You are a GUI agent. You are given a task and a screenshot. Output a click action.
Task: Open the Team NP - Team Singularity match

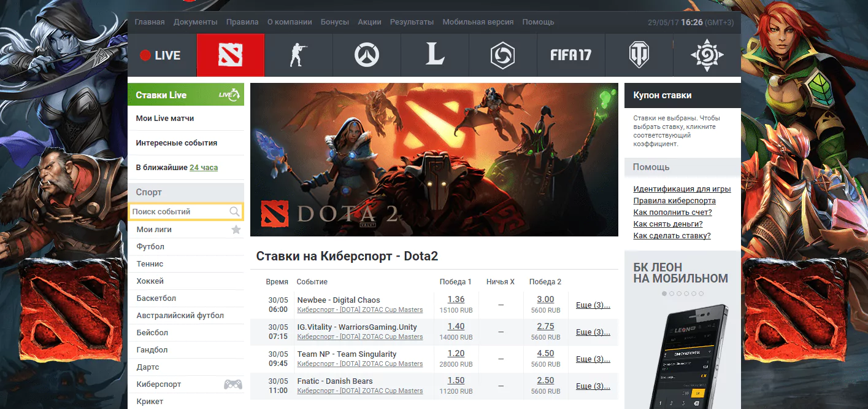[x=347, y=354]
